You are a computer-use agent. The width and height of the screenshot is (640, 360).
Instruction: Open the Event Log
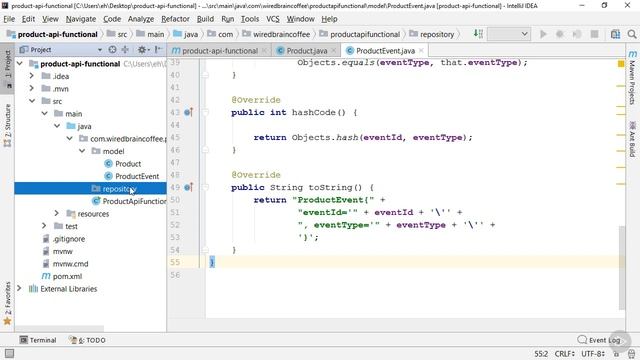coord(599,340)
